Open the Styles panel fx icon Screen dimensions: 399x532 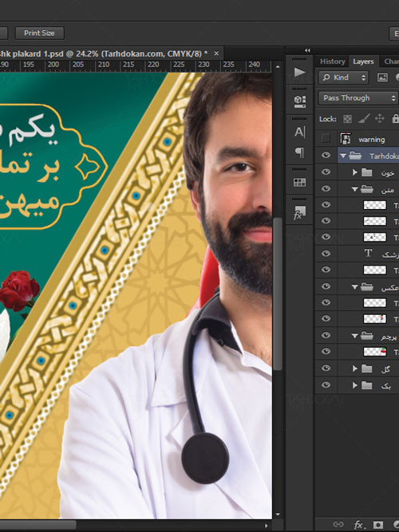pos(299,212)
